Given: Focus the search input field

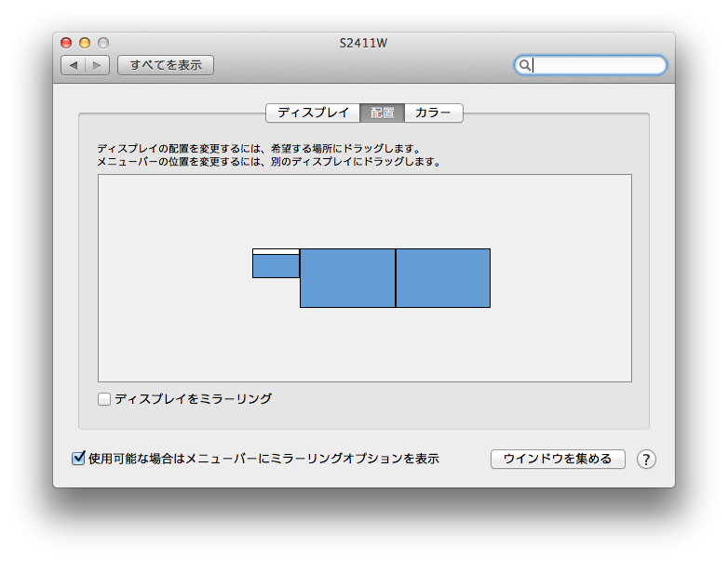Looking at the screenshot, I should 590,65.
